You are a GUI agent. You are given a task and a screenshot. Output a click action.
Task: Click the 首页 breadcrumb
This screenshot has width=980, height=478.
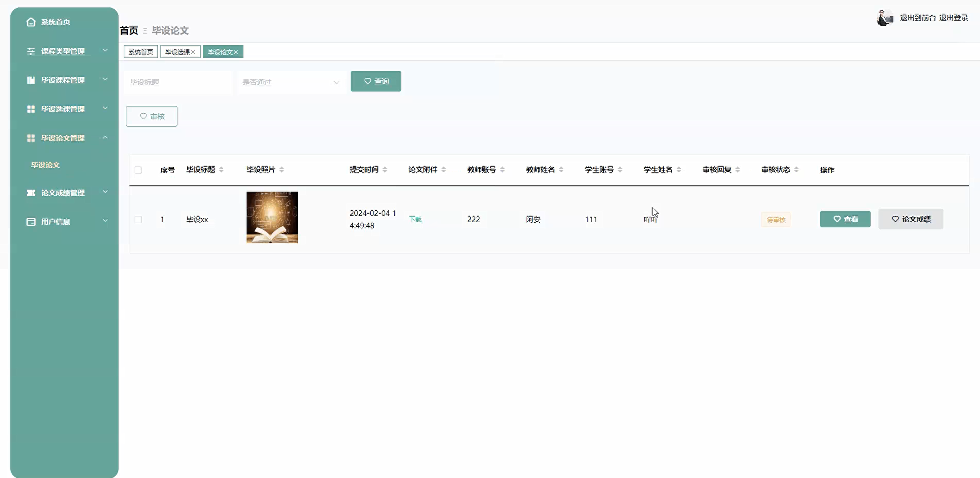tap(129, 30)
